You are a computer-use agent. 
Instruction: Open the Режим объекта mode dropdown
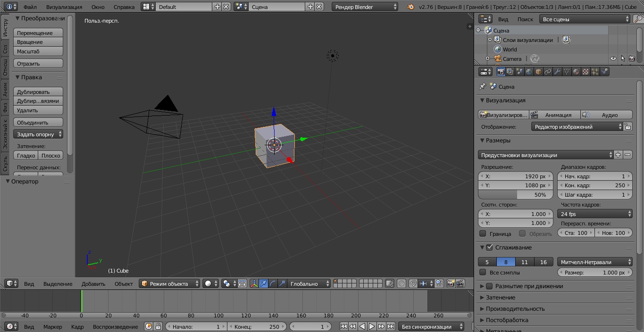pyautogui.click(x=170, y=283)
